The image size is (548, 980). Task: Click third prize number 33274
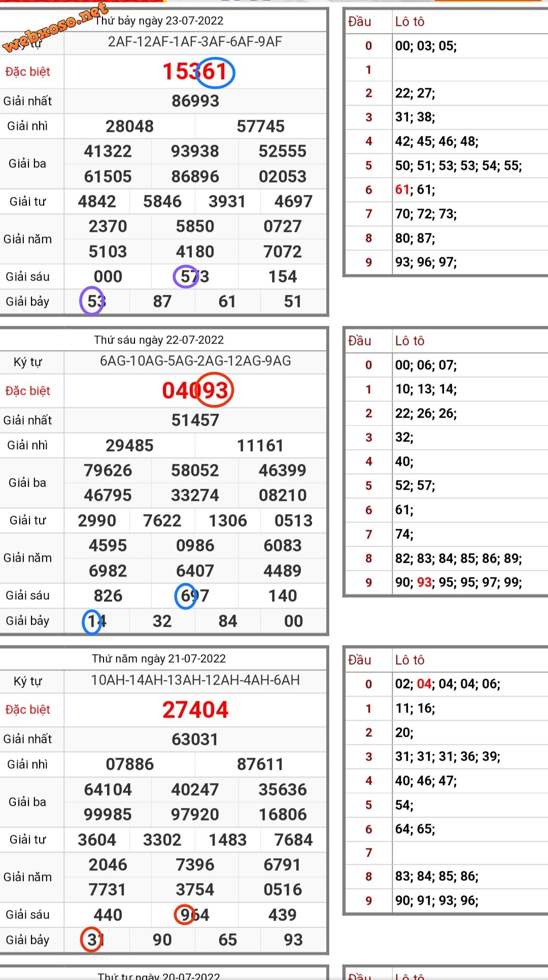[x=195, y=495]
